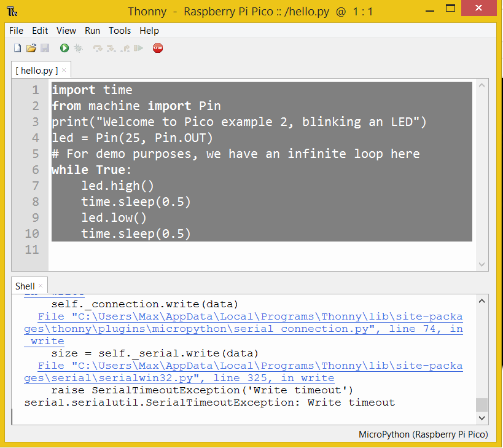Open serial_connection.py line 74 traceback link
The width and height of the screenshot is (503, 448).
pos(243,329)
